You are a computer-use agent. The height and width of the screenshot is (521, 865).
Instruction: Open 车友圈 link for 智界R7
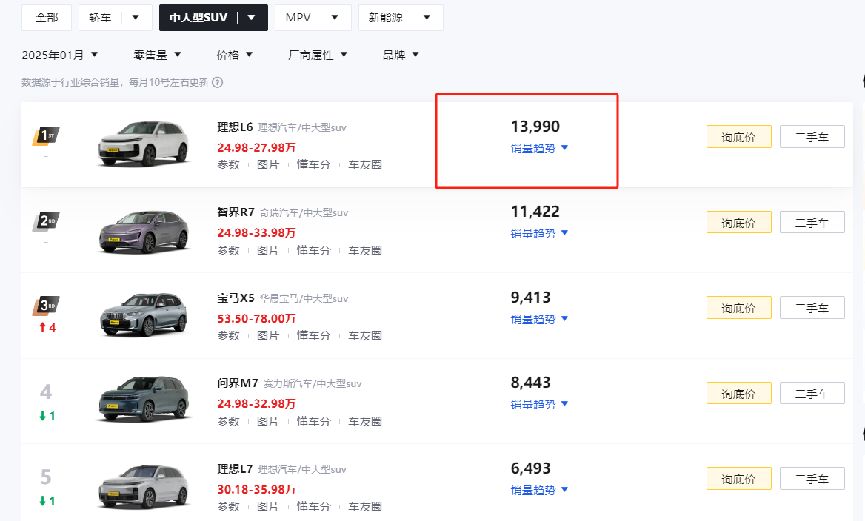pyautogui.click(x=365, y=251)
